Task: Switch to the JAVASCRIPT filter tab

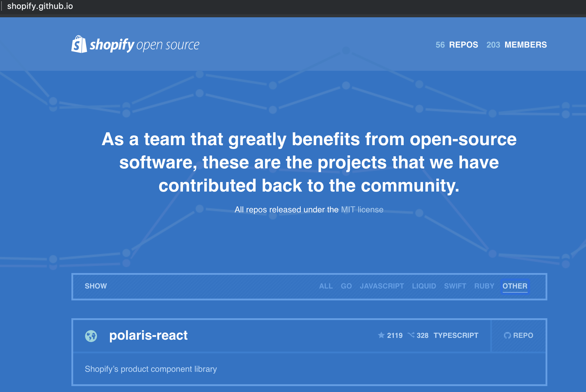Action: click(x=382, y=286)
